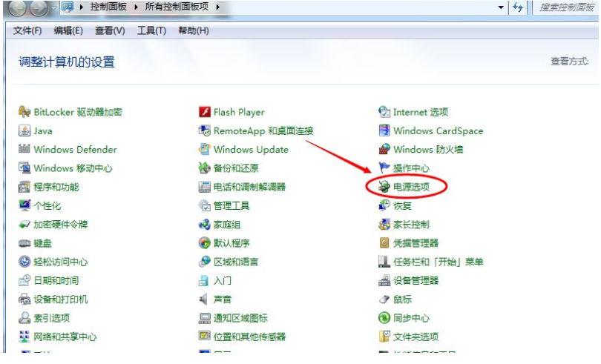Open the 工具(T) menu
The width and height of the screenshot is (601, 364).
click(x=151, y=30)
